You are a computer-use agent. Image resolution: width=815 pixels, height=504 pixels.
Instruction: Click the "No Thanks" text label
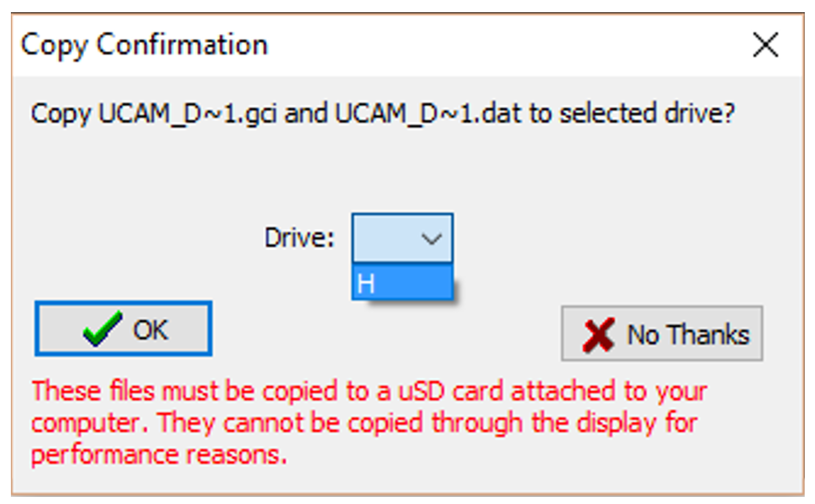point(687,335)
